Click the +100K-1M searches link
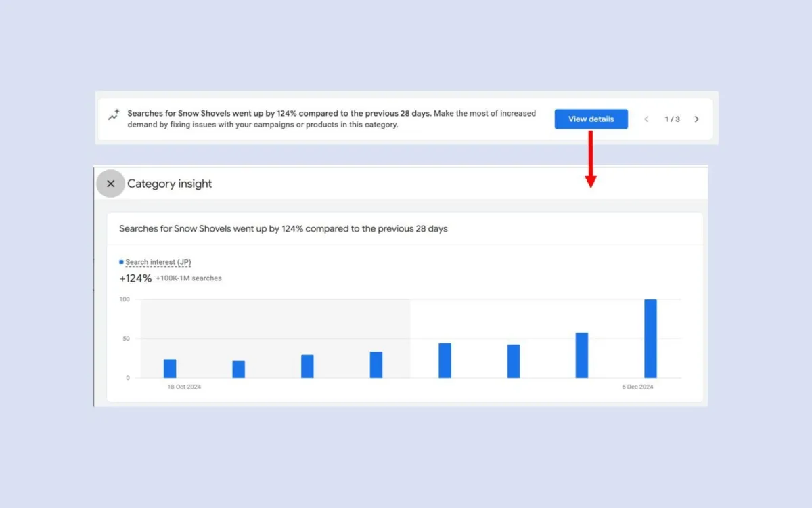Image resolution: width=812 pixels, height=508 pixels. click(189, 278)
